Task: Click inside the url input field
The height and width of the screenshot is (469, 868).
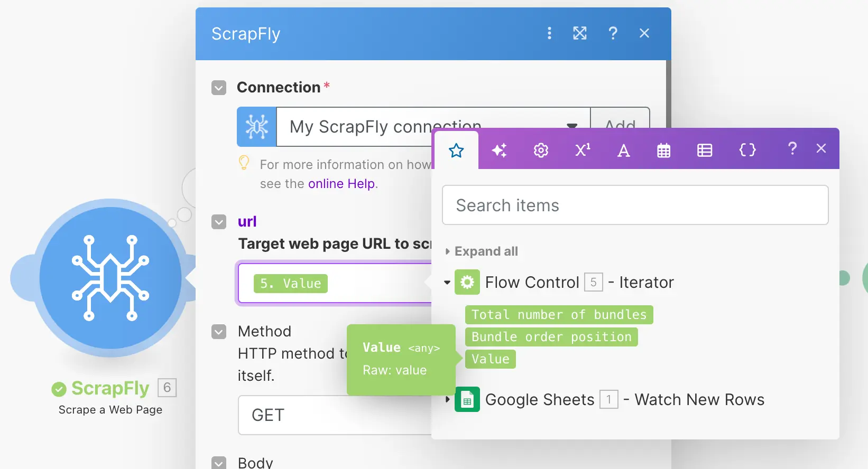Action: pyautogui.click(x=335, y=284)
